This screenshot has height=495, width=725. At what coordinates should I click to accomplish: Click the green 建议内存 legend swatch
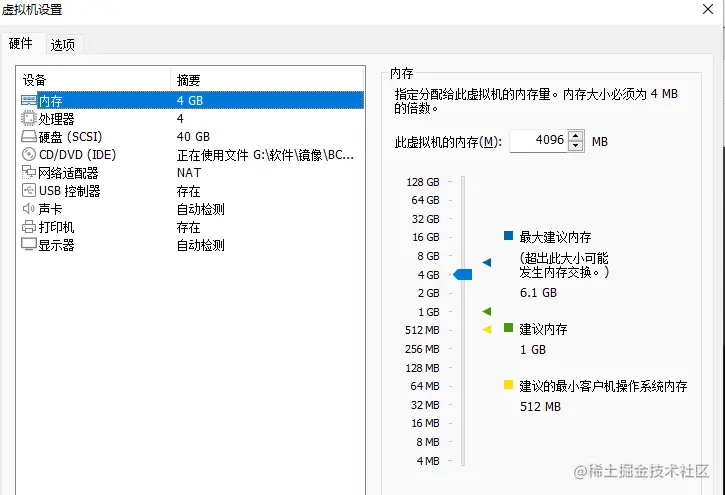509,328
